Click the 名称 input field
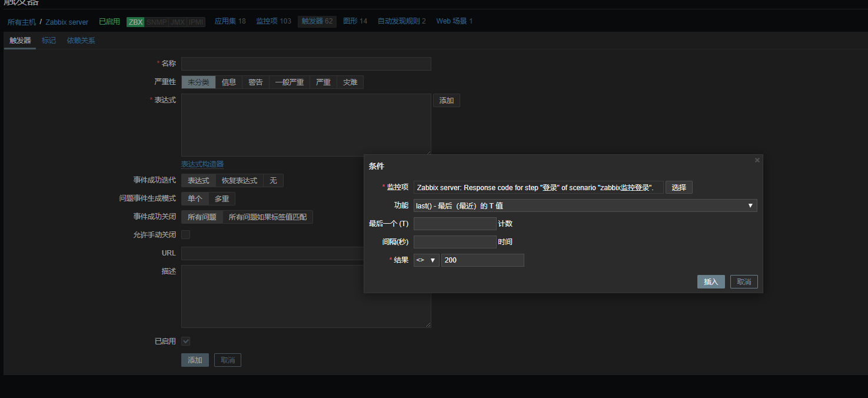The height and width of the screenshot is (398, 868). click(x=306, y=64)
